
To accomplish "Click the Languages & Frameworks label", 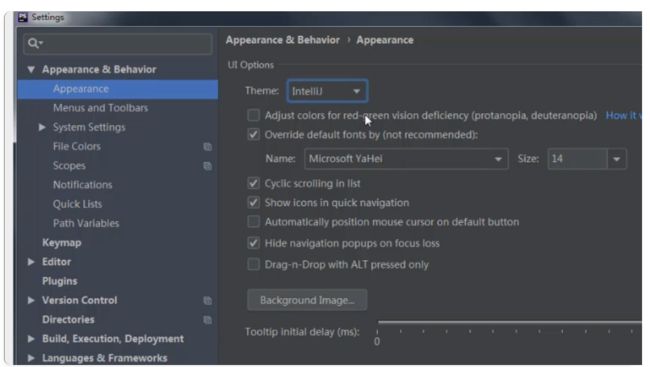I will tap(105, 358).
